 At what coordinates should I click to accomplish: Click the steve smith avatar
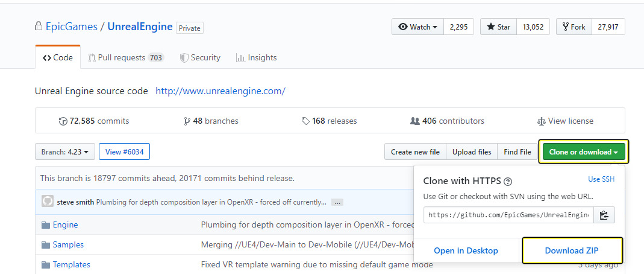[48, 201]
